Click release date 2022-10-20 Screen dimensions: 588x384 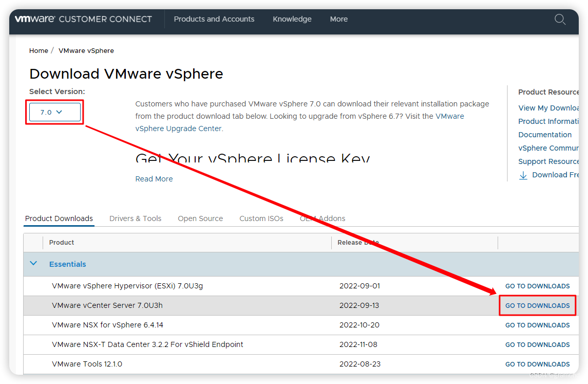pos(359,325)
